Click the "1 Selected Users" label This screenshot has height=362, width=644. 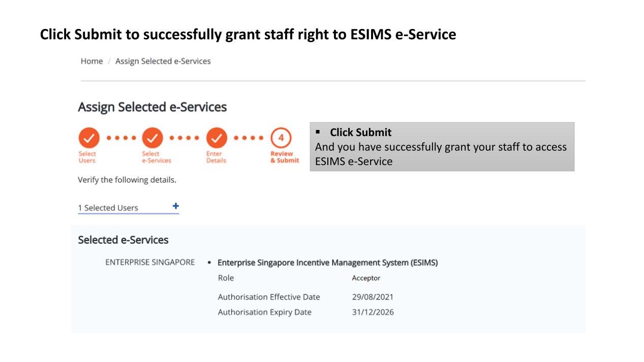point(108,208)
